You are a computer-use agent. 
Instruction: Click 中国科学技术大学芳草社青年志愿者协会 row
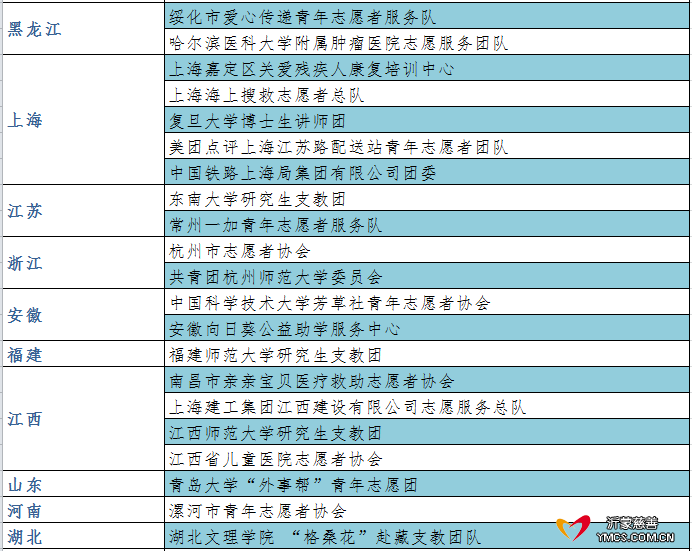[x=427, y=302]
